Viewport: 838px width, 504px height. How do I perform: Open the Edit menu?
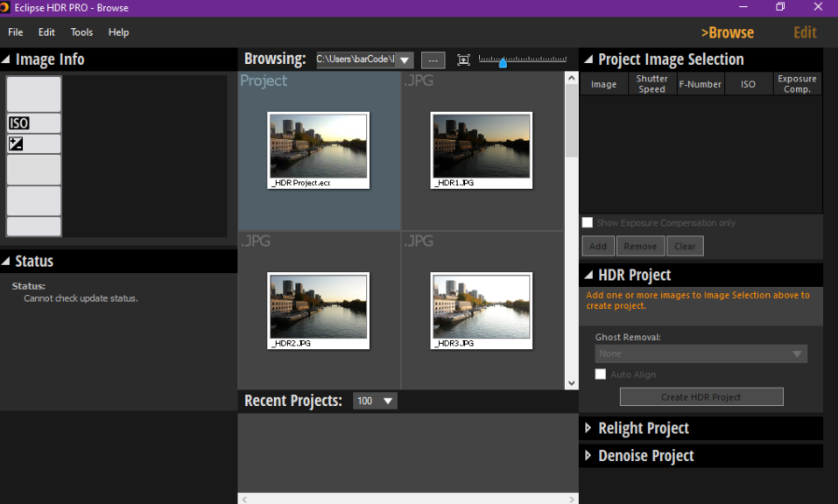46,32
